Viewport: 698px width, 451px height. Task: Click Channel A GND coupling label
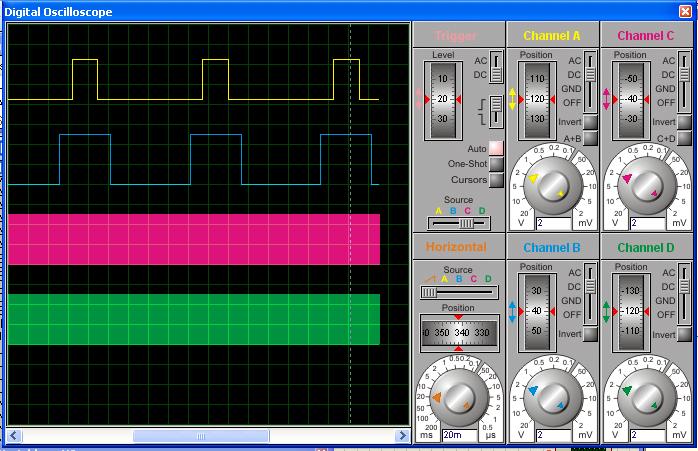click(571, 89)
